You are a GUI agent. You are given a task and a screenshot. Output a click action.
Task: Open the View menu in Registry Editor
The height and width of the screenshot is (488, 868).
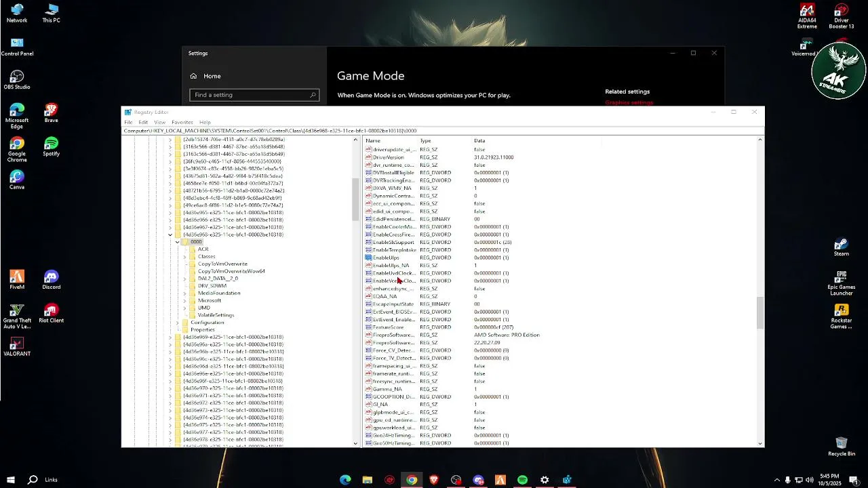[x=159, y=122]
